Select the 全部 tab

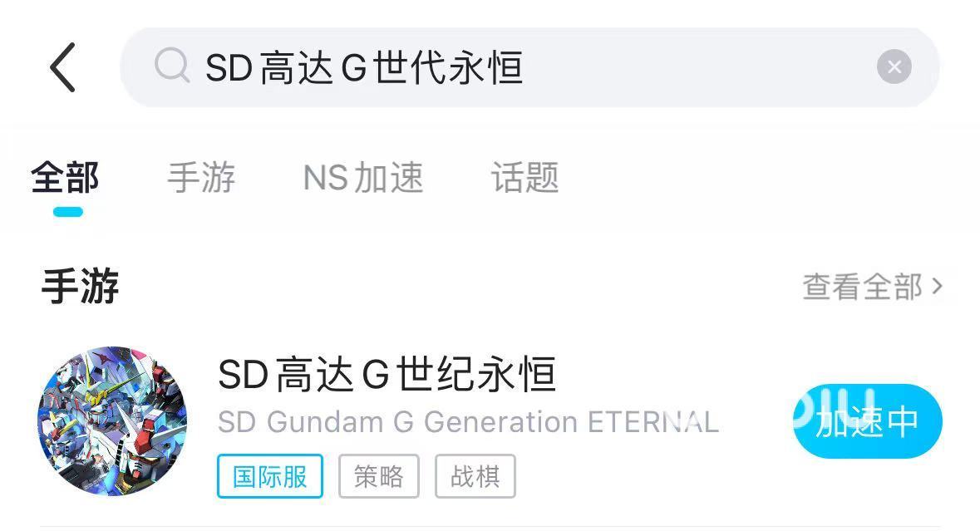coord(65,178)
